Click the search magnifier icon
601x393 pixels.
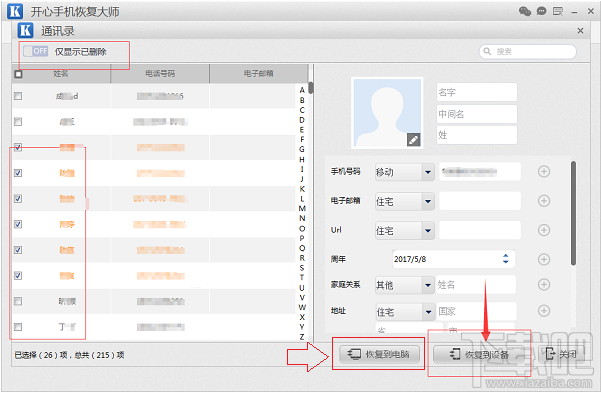(487, 51)
